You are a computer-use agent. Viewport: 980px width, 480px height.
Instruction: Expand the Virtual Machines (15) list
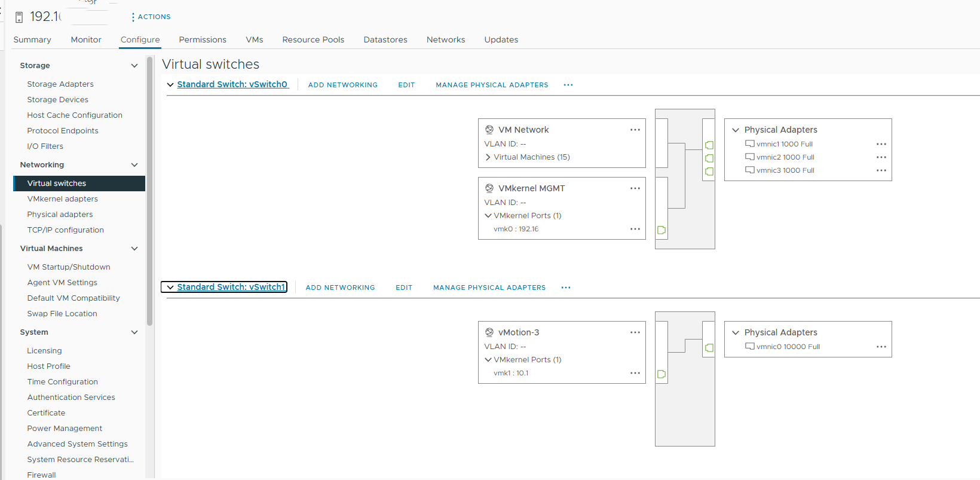point(488,157)
